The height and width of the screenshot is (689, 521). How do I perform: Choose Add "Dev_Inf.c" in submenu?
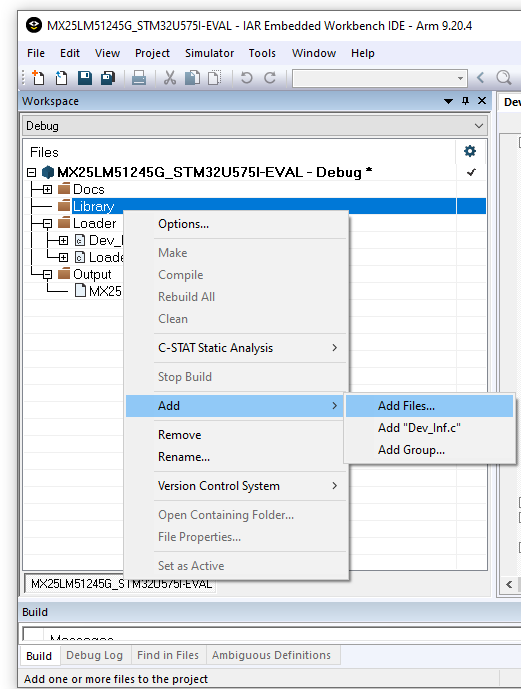[x=430, y=428]
